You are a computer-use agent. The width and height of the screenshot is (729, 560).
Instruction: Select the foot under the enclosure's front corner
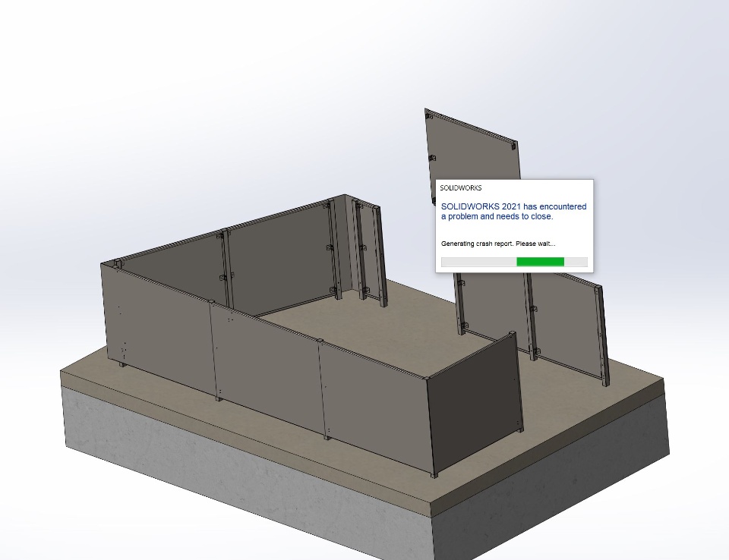434,475
